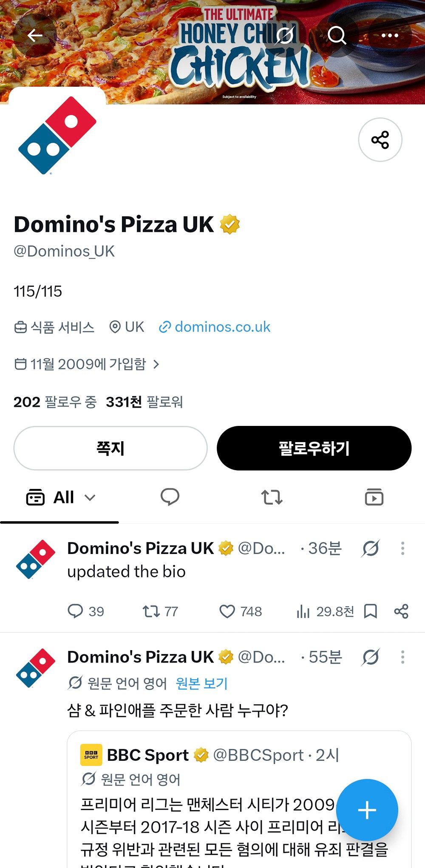Toggle the translation icon on the 55분 post

[x=370, y=657]
